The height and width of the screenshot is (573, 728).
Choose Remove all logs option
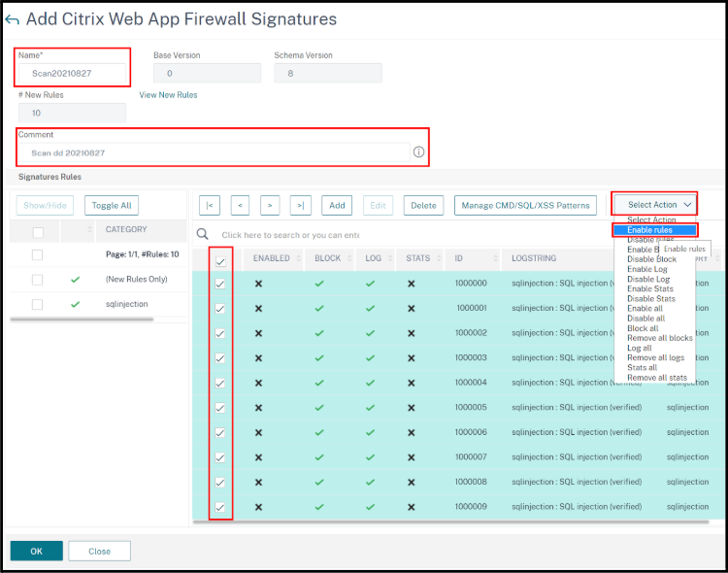[655, 357]
